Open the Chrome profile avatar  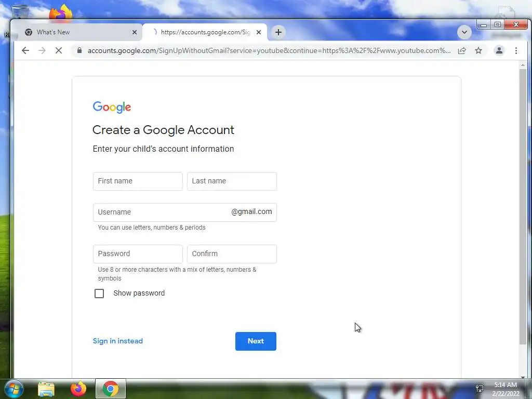[x=499, y=50]
